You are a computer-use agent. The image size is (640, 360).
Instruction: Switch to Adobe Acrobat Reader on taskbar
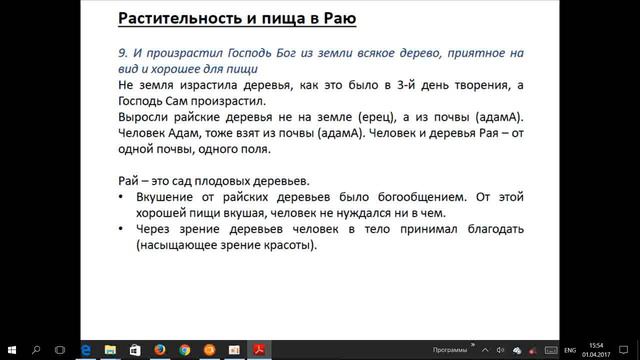(259, 350)
